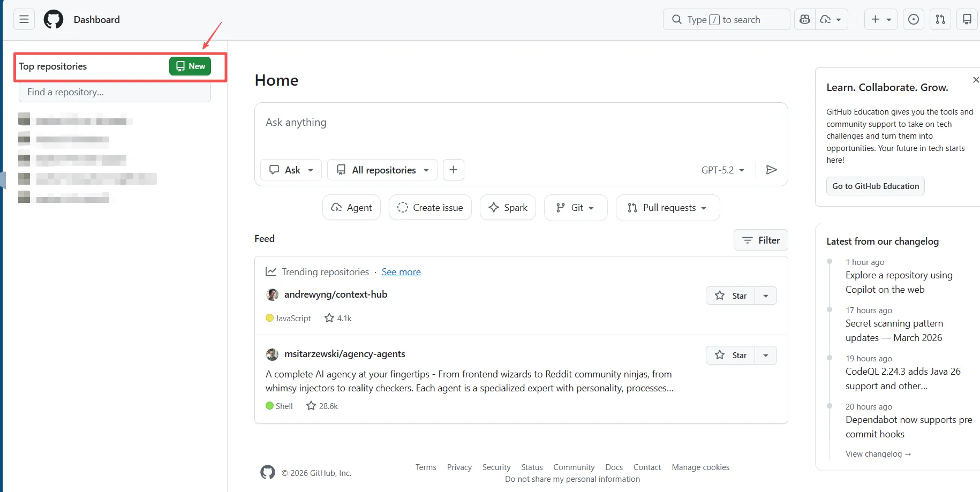
Task: Open Secret scanning pattern updates changelog entry
Action: (x=894, y=330)
